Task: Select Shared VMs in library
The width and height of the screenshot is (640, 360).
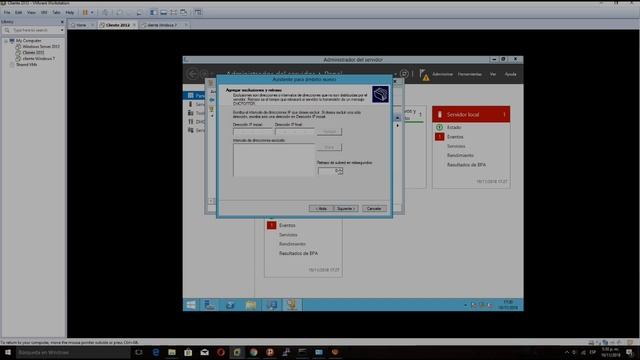Action: (x=27, y=64)
